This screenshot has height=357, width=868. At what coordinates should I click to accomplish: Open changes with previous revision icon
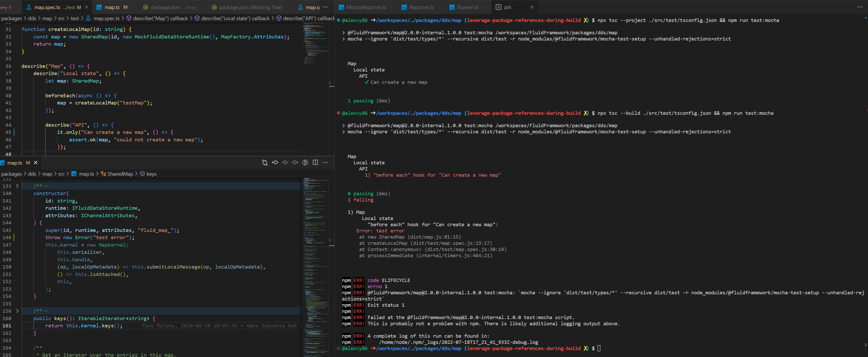(275, 163)
